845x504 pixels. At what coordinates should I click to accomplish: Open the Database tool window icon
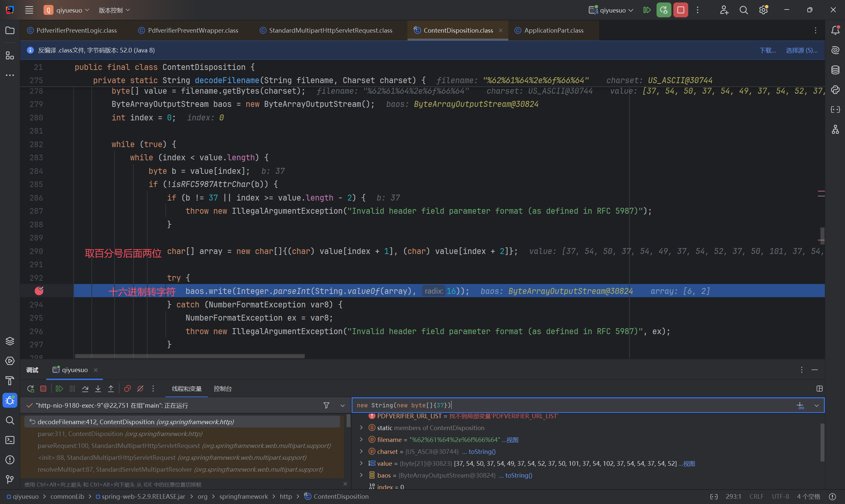(x=835, y=70)
